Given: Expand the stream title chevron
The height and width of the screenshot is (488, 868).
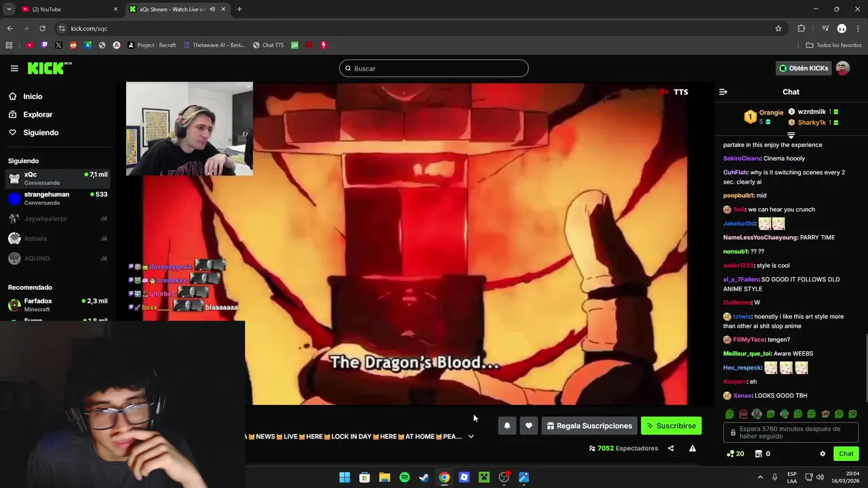Looking at the screenshot, I should click(471, 436).
